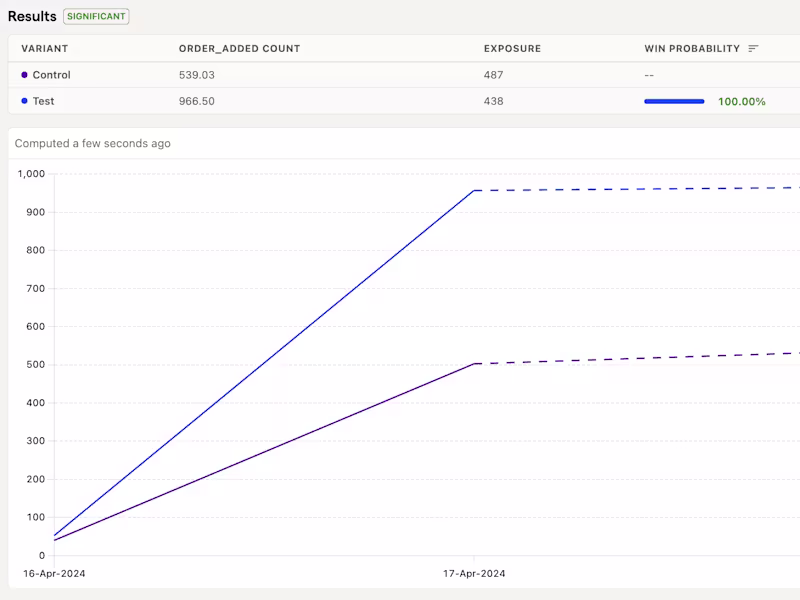The height and width of the screenshot is (600, 800).
Task: Select the purple Control variant dot
Action: click(27, 74)
